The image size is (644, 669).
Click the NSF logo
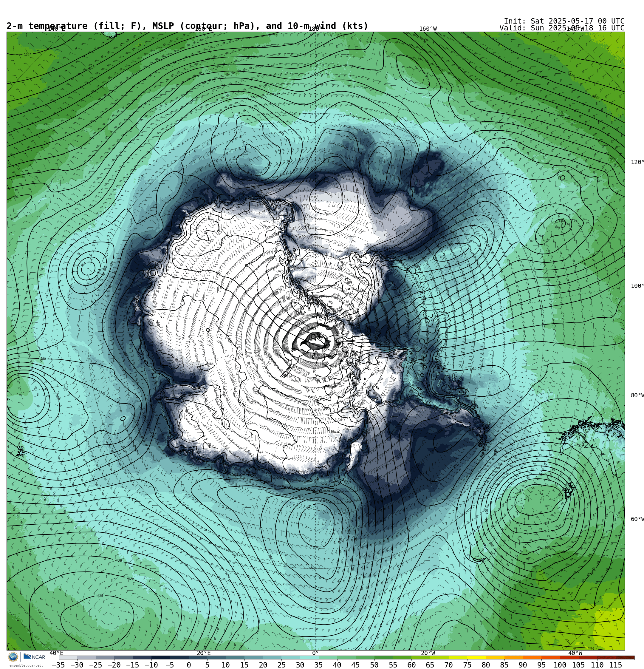pyautogui.click(x=13, y=657)
